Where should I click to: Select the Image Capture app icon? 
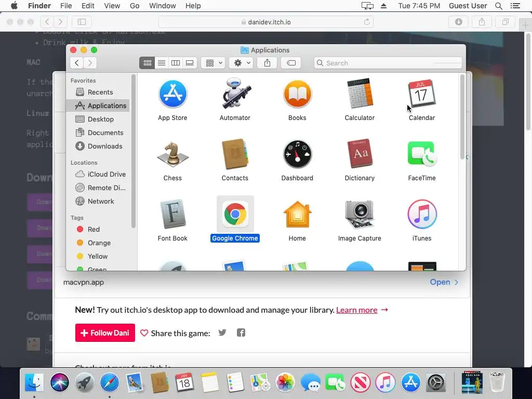(x=360, y=215)
